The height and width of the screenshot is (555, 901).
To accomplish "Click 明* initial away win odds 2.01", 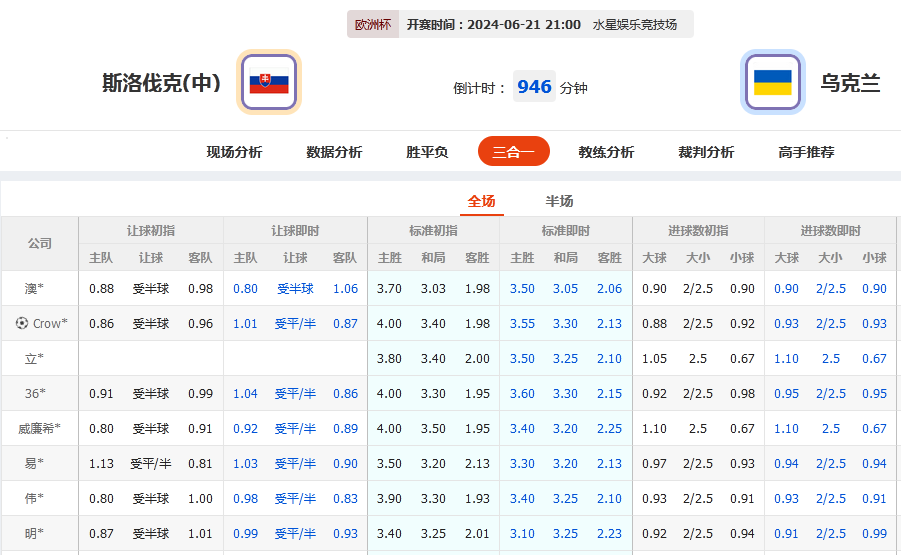I will click(477, 534).
